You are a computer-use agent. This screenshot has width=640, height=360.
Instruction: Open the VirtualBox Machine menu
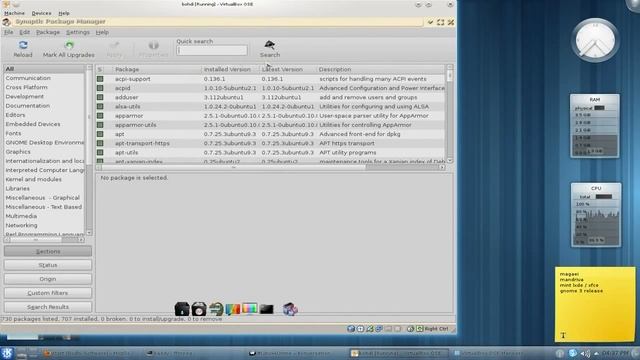14,13
